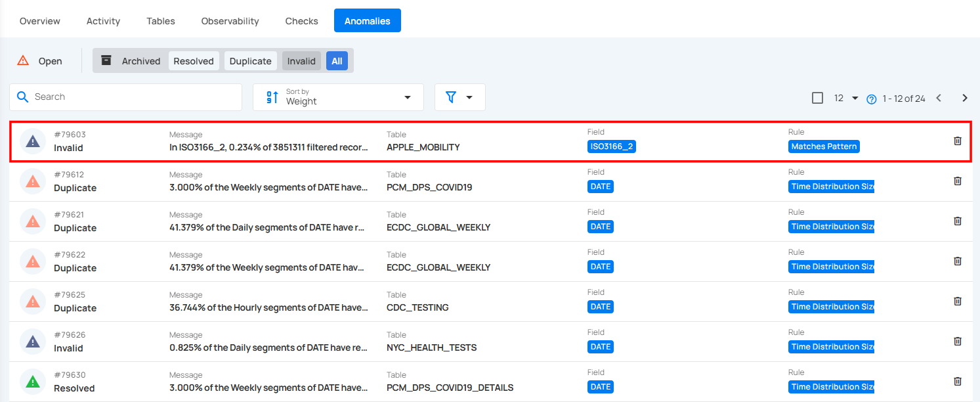Screen dimensions: 980x402
Task: Open the Sort by Weight dropdown
Action: [x=338, y=97]
